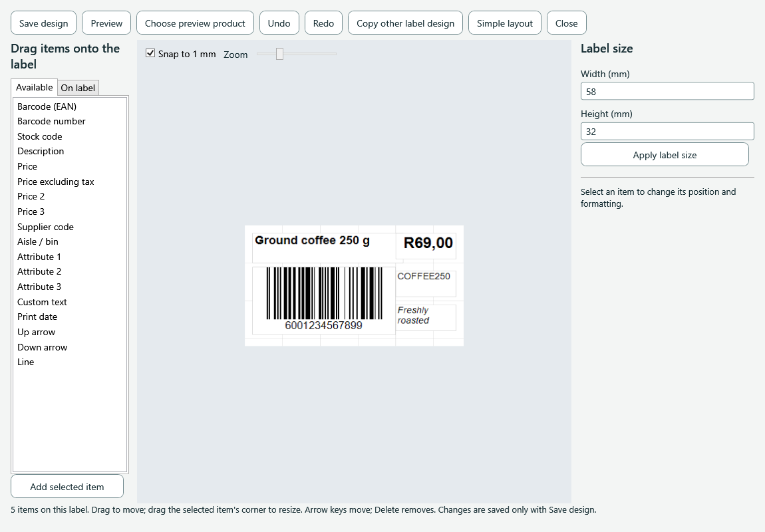Close the label designer
Viewport: 765px width, 532px height.
566,23
